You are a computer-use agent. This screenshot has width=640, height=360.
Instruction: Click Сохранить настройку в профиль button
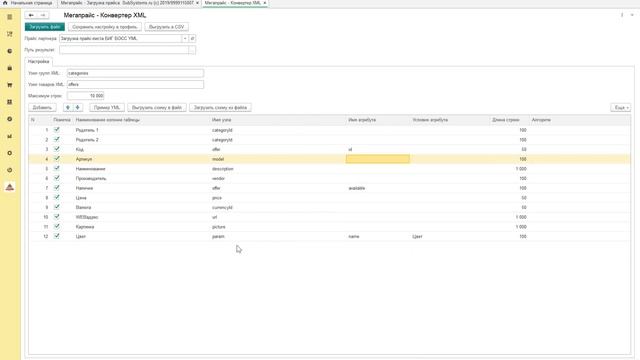pyautogui.click(x=105, y=27)
